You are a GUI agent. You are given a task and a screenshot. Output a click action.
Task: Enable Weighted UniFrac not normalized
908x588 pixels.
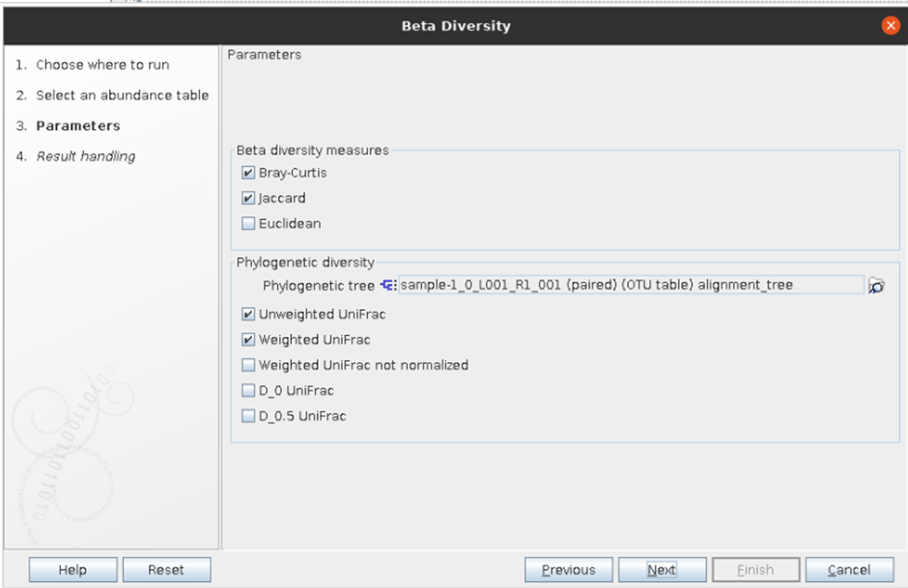(248, 365)
